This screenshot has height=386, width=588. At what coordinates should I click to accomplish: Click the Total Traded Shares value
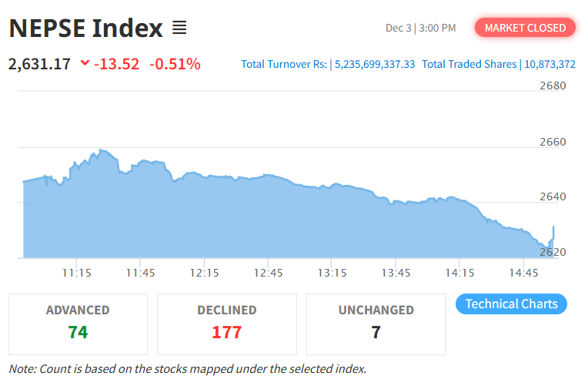(550, 64)
